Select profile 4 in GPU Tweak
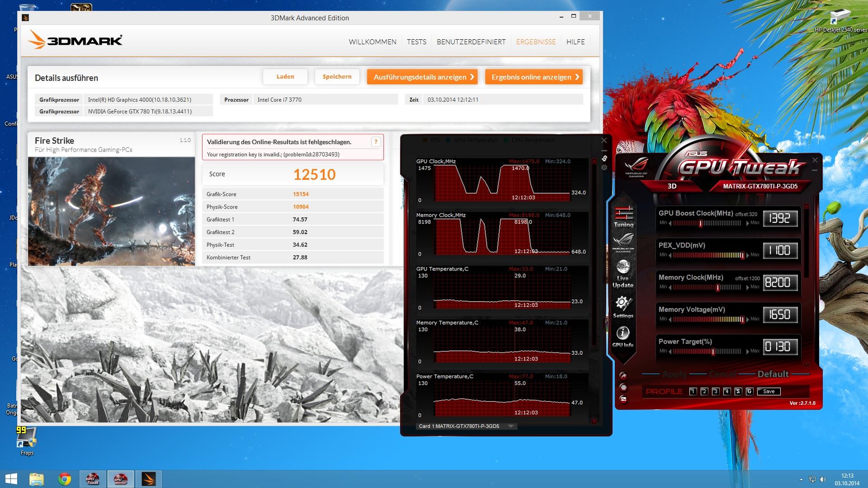Viewport: 868px width, 488px height. pyautogui.click(x=726, y=391)
